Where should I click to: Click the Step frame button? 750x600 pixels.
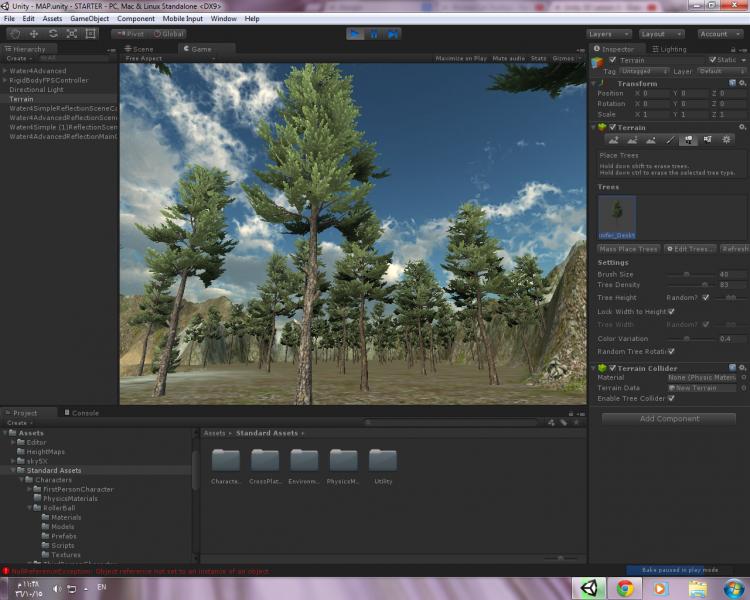tap(394, 34)
